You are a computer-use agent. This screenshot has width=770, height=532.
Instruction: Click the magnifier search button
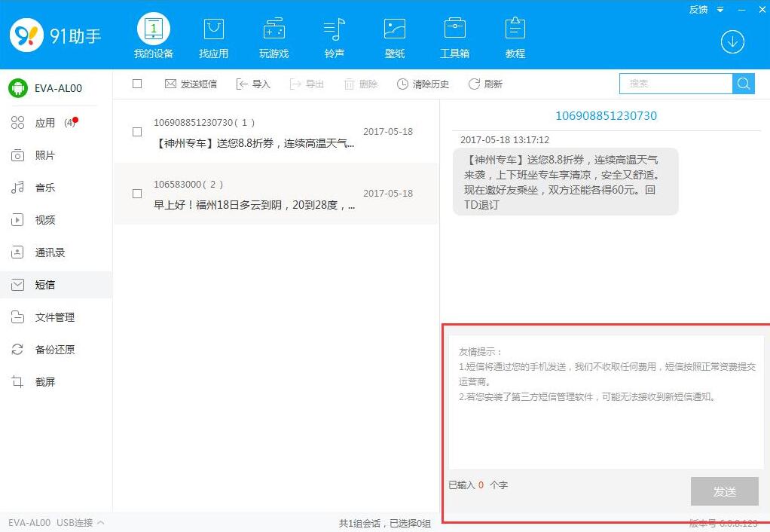pos(744,84)
